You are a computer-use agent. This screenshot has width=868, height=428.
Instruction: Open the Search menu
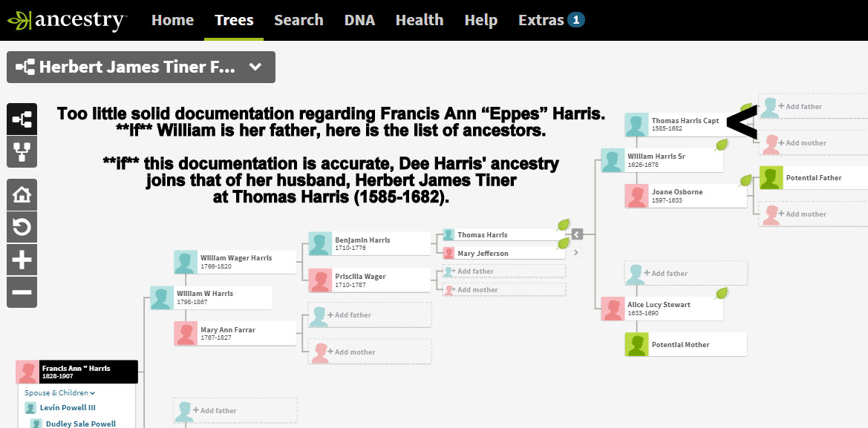298,20
